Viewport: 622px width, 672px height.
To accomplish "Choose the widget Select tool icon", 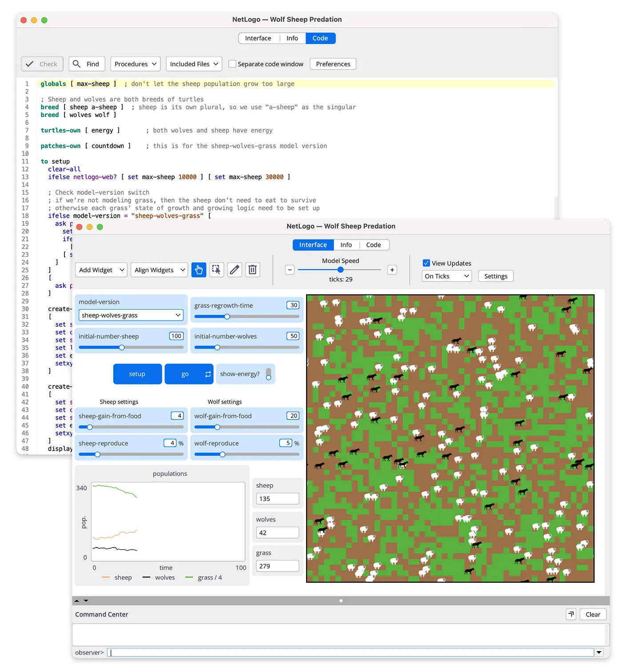I will (216, 270).
